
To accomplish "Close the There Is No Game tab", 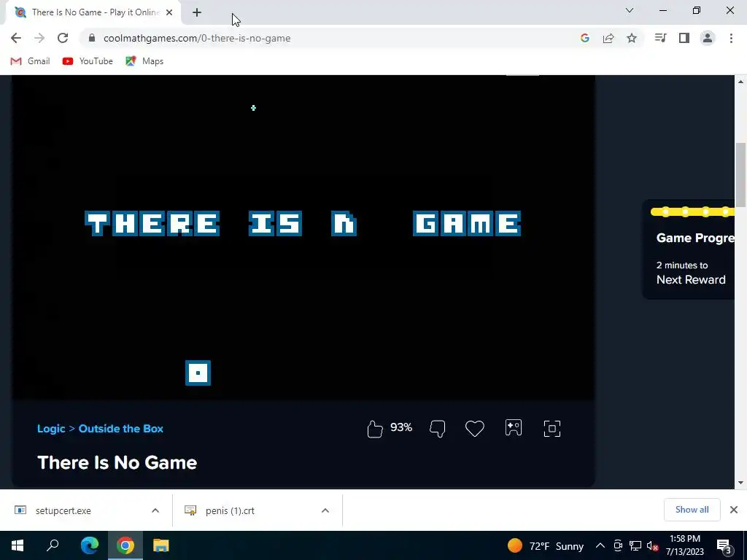I will click(169, 12).
